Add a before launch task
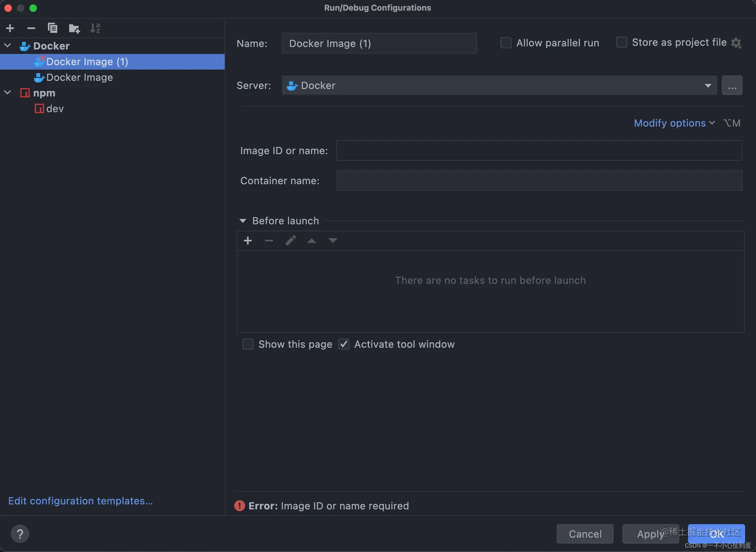This screenshot has height=552, width=756. 247,241
